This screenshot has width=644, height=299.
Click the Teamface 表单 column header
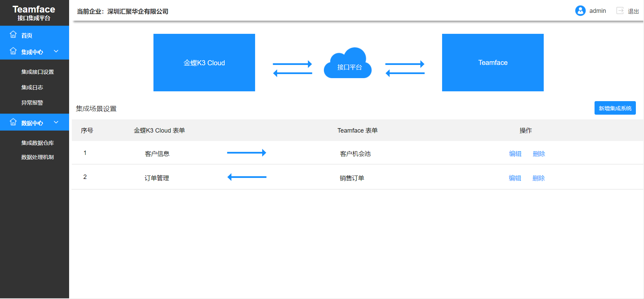pyautogui.click(x=357, y=131)
